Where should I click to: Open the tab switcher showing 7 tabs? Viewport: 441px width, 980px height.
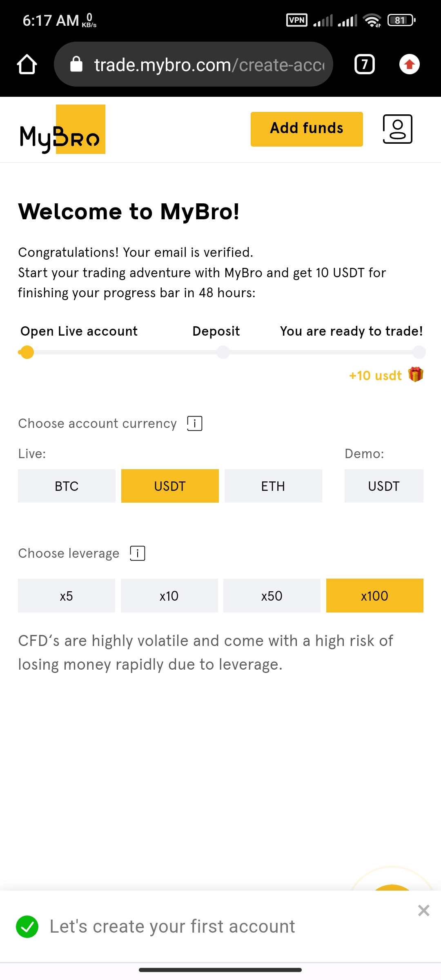[x=364, y=64]
